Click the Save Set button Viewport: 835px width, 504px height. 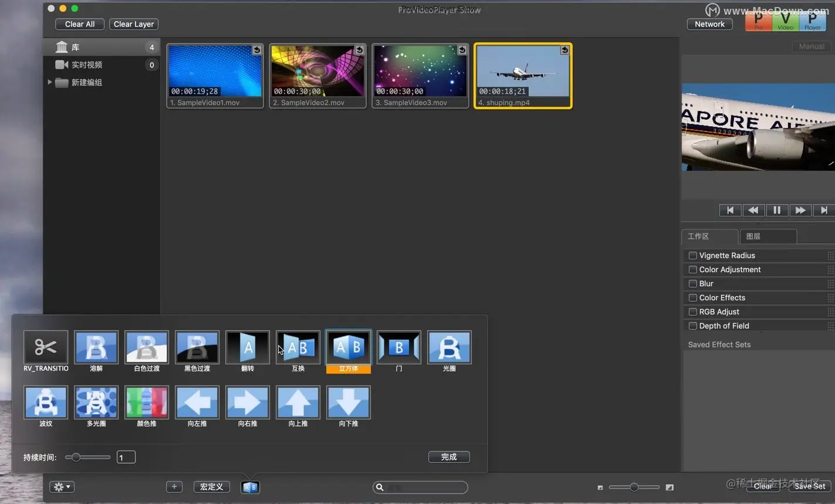[x=810, y=486]
